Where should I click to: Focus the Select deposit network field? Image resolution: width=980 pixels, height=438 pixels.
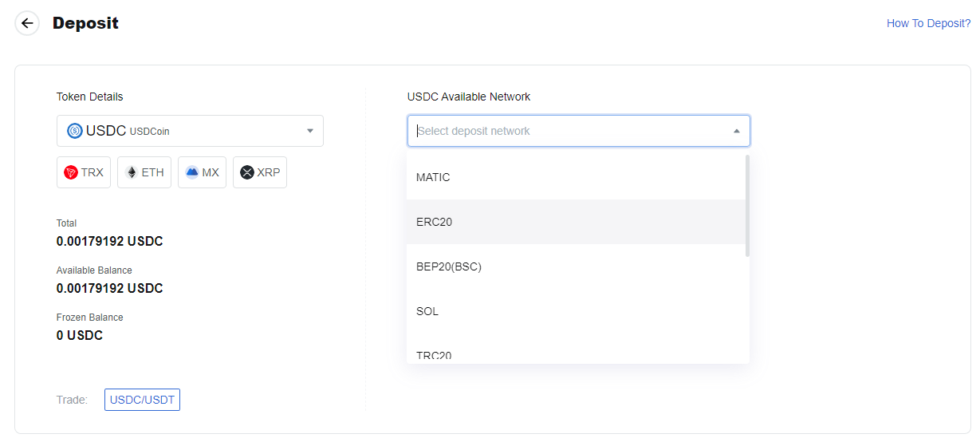pyautogui.click(x=578, y=131)
